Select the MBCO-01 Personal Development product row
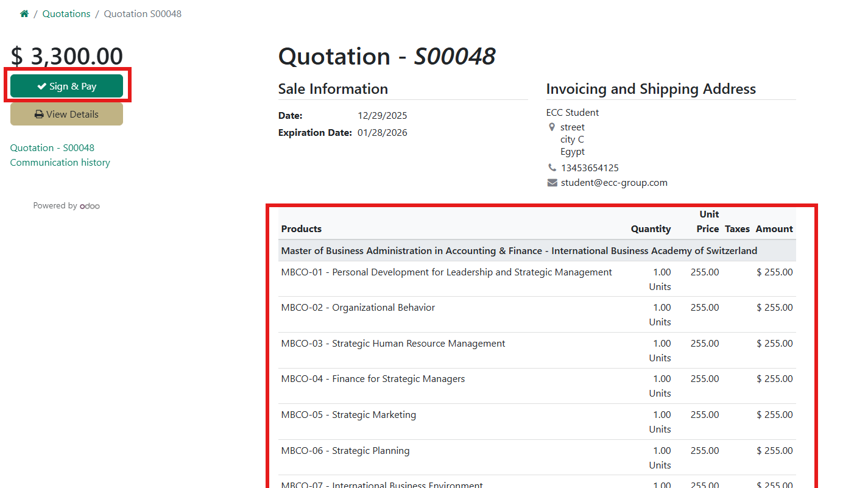The image size is (868, 488). coord(446,272)
